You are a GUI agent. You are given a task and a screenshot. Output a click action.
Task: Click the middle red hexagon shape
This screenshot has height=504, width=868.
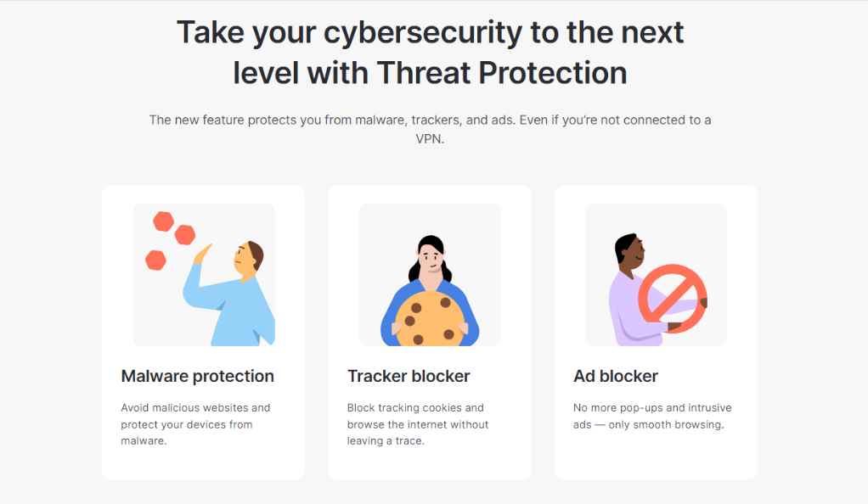point(185,234)
